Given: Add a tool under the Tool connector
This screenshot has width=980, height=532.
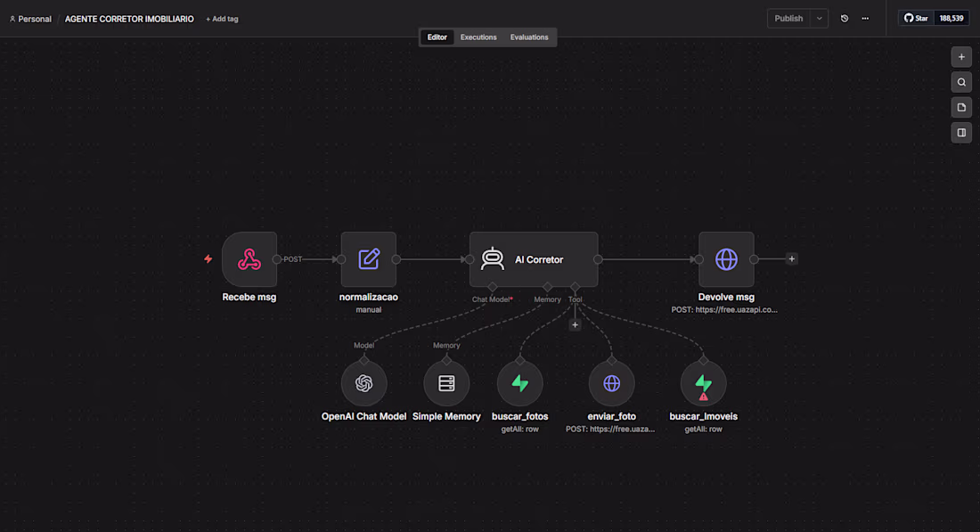Looking at the screenshot, I should pos(575,325).
